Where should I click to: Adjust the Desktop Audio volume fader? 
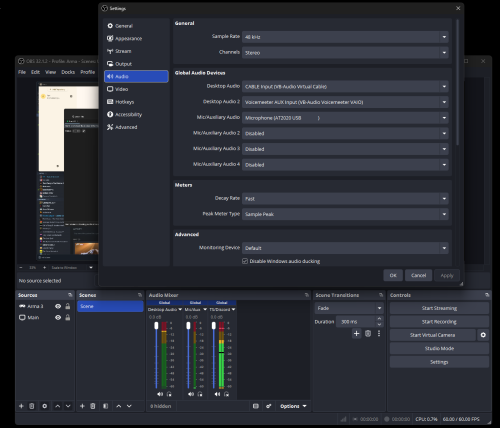point(156,326)
